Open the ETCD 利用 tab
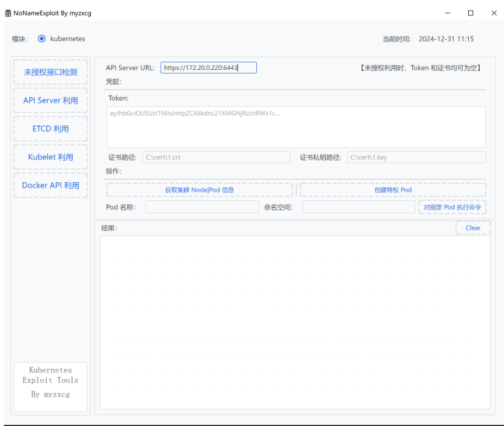This screenshot has height=426, width=504. (51, 129)
